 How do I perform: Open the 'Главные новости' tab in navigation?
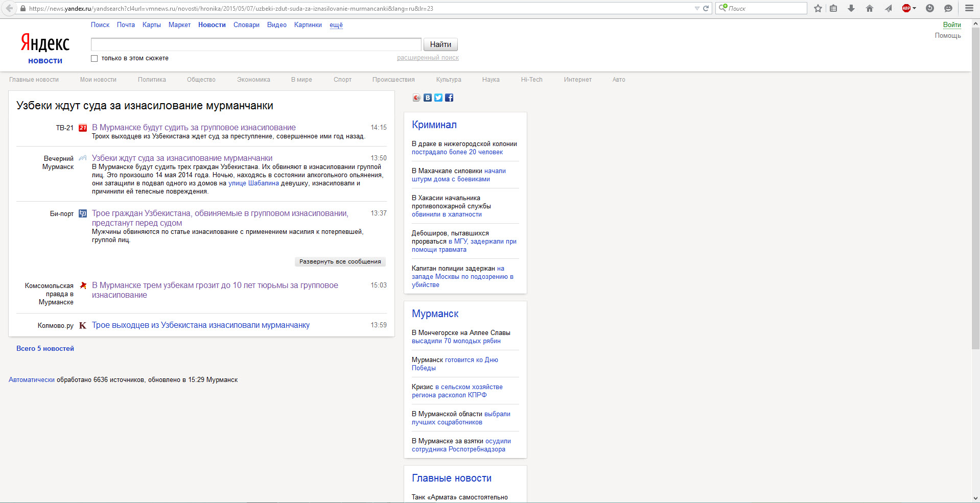(34, 80)
